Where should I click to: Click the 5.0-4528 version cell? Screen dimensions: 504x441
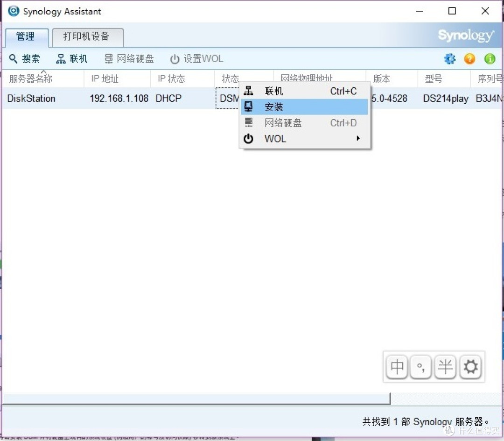pos(389,99)
